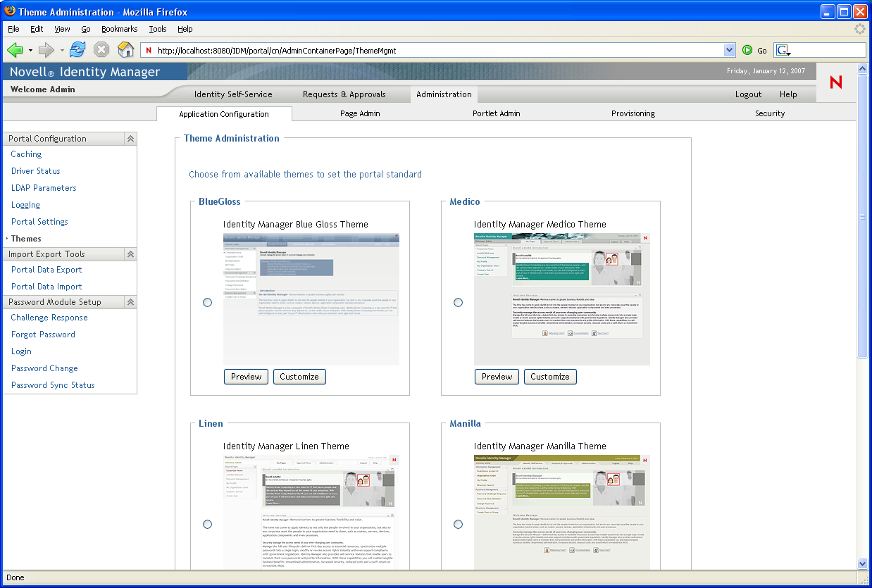Switch to Requests & Approvals tab

tap(344, 94)
